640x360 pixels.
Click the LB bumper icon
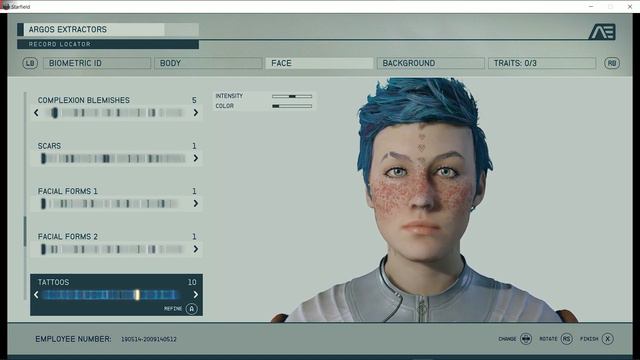tap(30, 63)
